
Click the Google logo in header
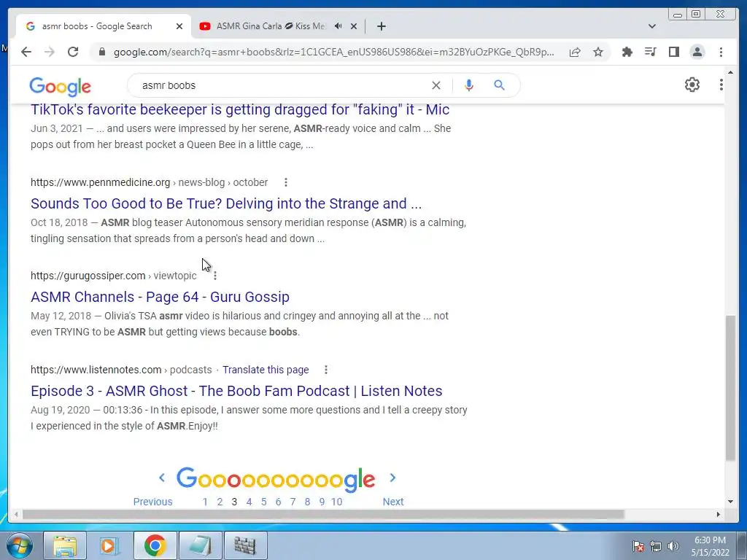point(60,86)
